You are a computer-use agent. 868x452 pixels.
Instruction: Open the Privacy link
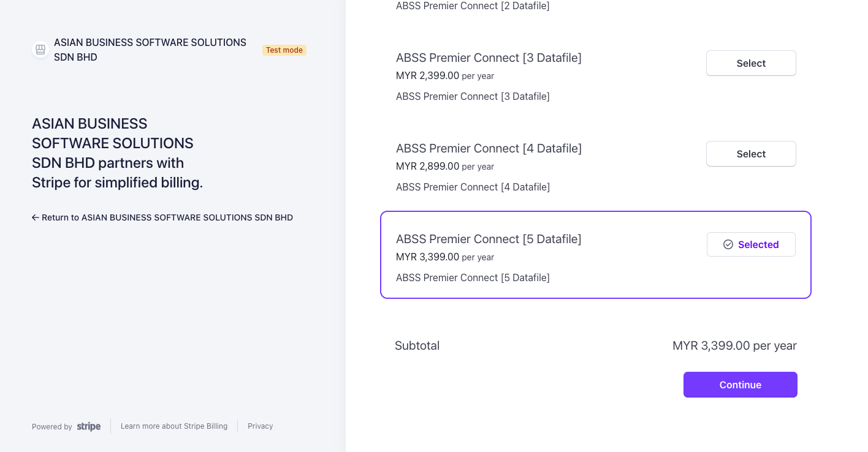261,426
